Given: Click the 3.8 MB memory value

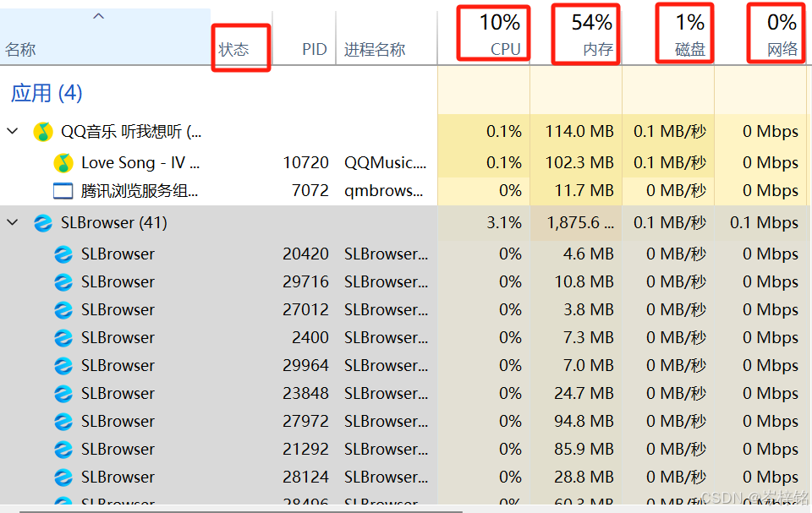Looking at the screenshot, I should click(589, 310).
